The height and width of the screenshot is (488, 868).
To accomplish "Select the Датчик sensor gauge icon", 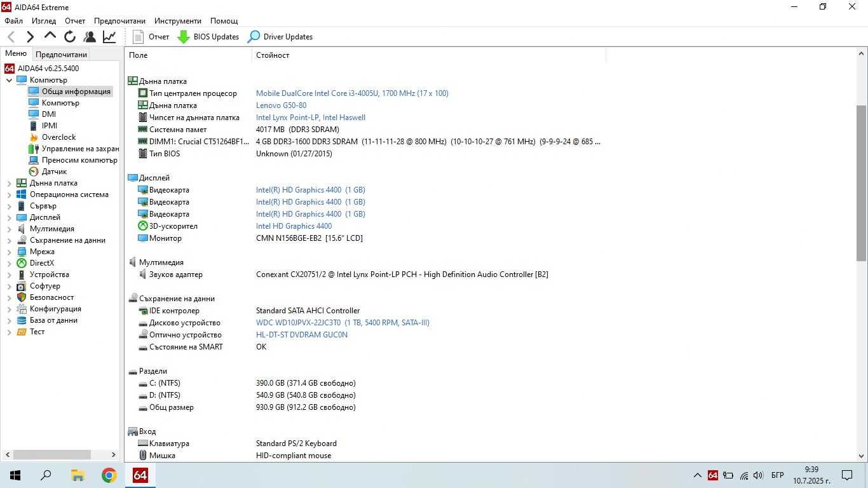I will (x=34, y=172).
